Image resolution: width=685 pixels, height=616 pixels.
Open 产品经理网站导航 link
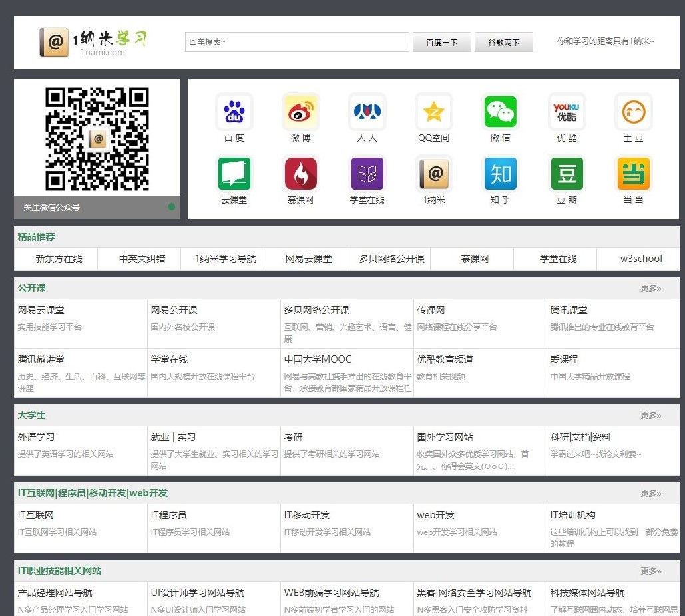pyautogui.click(x=55, y=593)
